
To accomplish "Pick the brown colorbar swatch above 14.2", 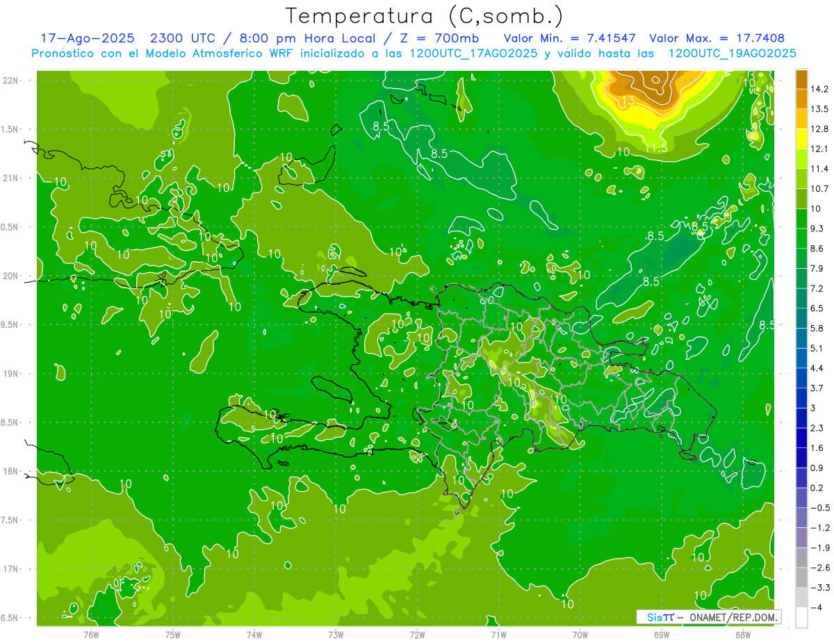I will click(x=801, y=79).
